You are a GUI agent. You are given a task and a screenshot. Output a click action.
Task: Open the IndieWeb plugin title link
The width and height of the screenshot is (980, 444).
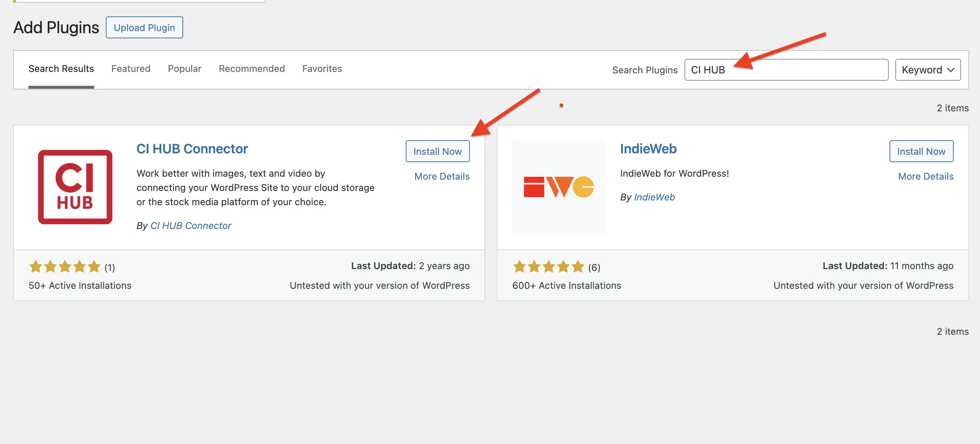[648, 149]
